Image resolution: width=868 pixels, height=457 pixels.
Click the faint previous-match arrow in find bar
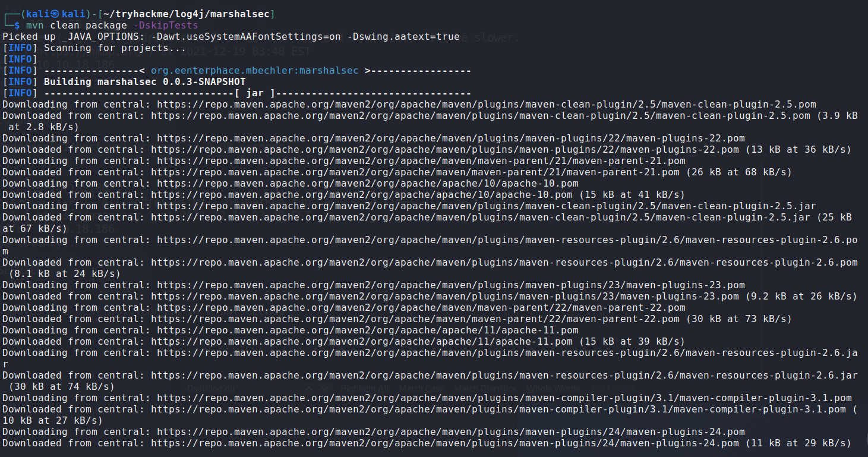coord(308,389)
